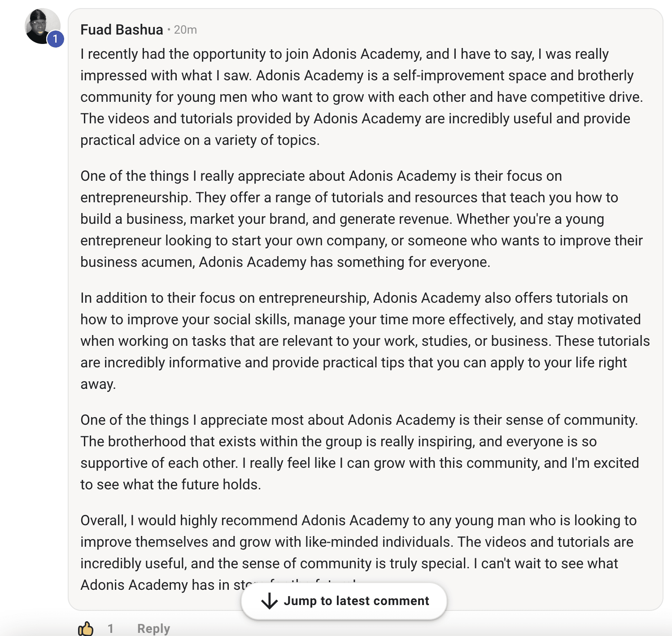View the like count of 1
The width and height of the screenshot is (672, 636).
110,628
